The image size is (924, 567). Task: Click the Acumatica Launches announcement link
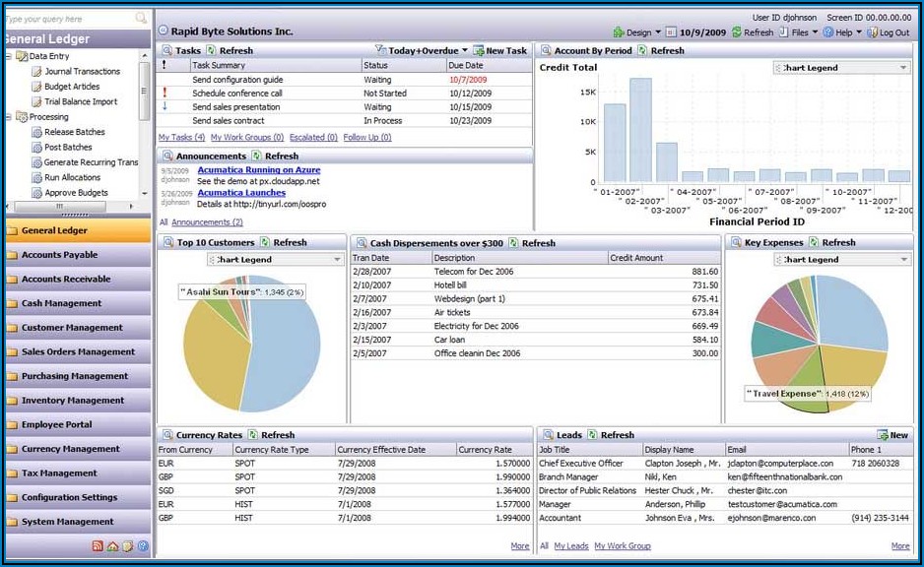point(240,192)
